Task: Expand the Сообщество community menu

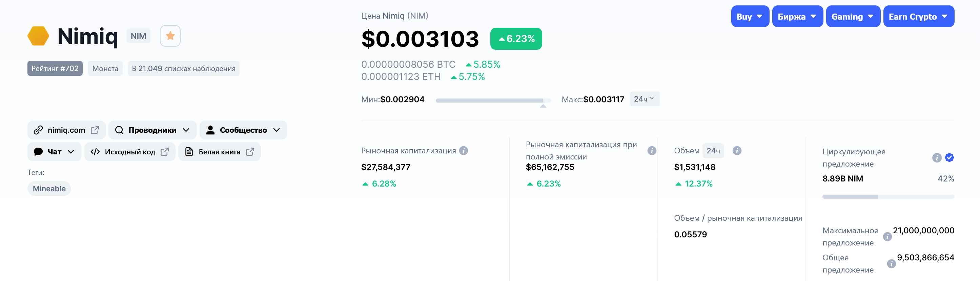Action: tap(243, 130)
